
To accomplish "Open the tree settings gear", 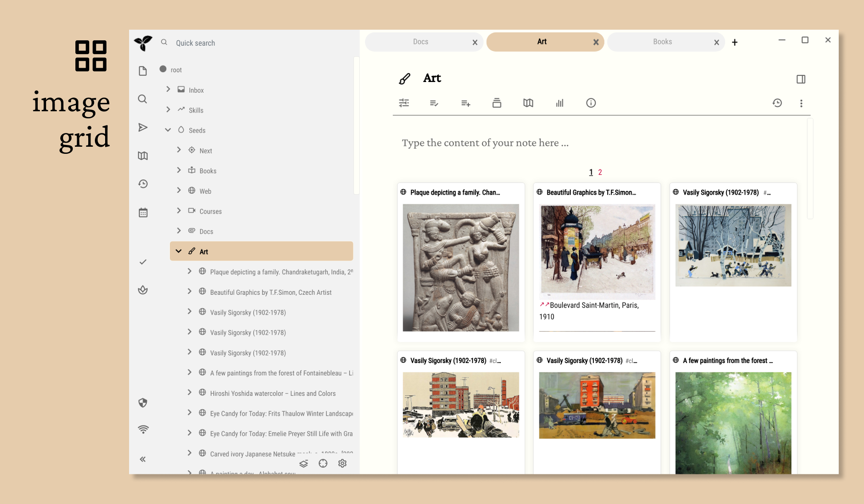I will pos(342,464).
